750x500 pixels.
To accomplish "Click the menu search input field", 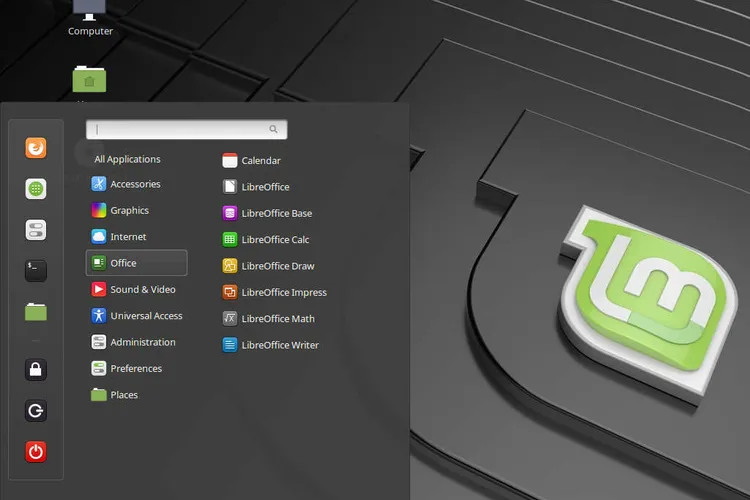I will pyautogui.click(x=180, y=130).
